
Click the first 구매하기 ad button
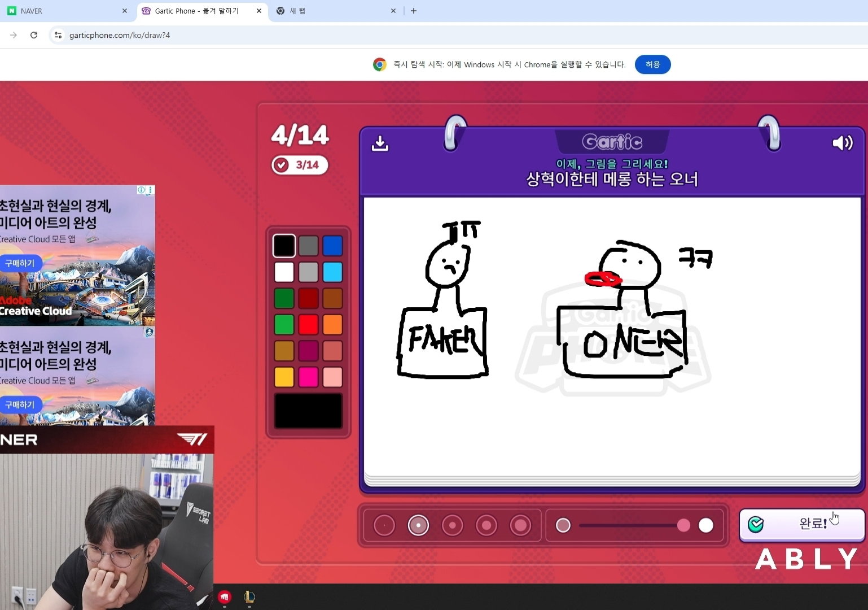(x=20, y=263)
